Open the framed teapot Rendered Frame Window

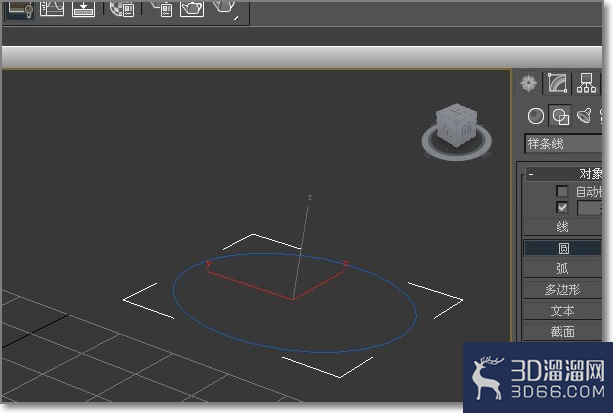[x=192, y=9]
